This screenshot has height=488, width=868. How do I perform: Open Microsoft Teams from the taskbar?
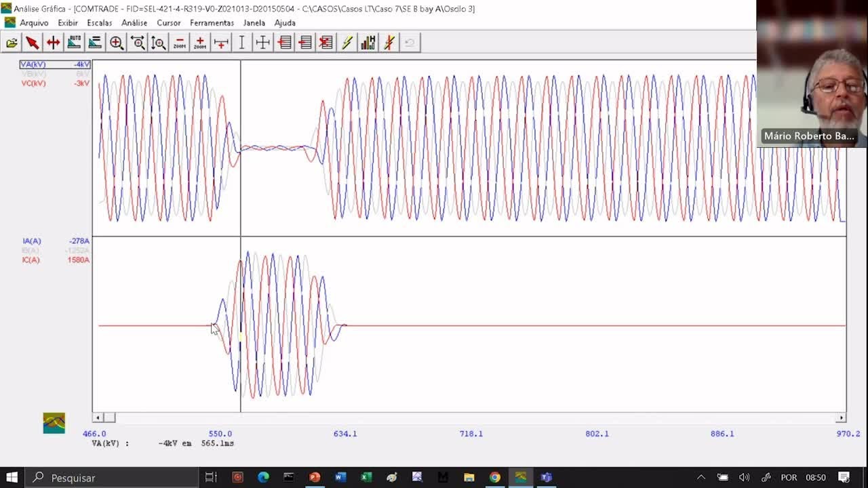(x=546, y=477)
